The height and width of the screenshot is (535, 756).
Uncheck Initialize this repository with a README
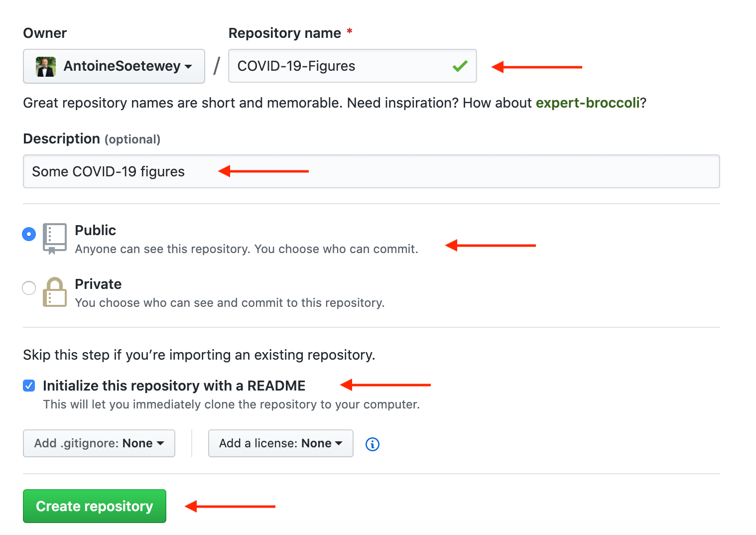point(29,385)
